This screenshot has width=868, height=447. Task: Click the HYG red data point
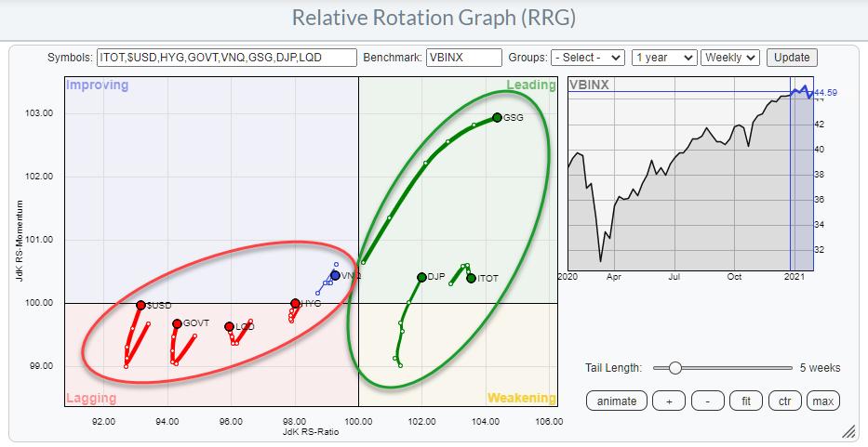296,304
